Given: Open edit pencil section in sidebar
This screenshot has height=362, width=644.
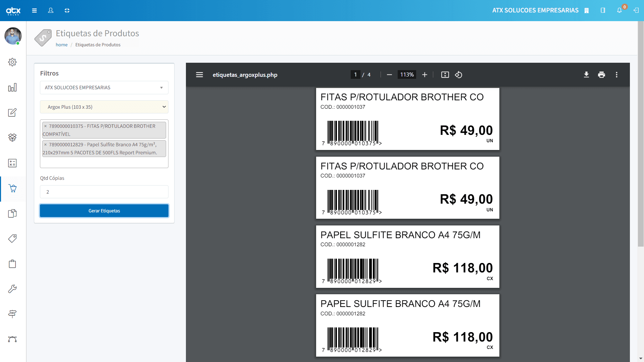Looking at the screenshot, I should pyautogui.click(x=12, y=112).
